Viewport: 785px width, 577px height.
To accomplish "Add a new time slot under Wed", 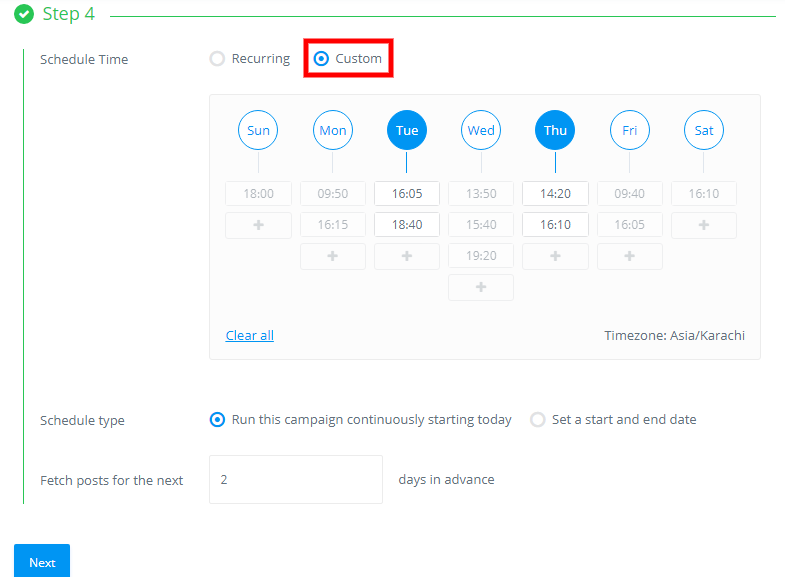I will point(481,287).
